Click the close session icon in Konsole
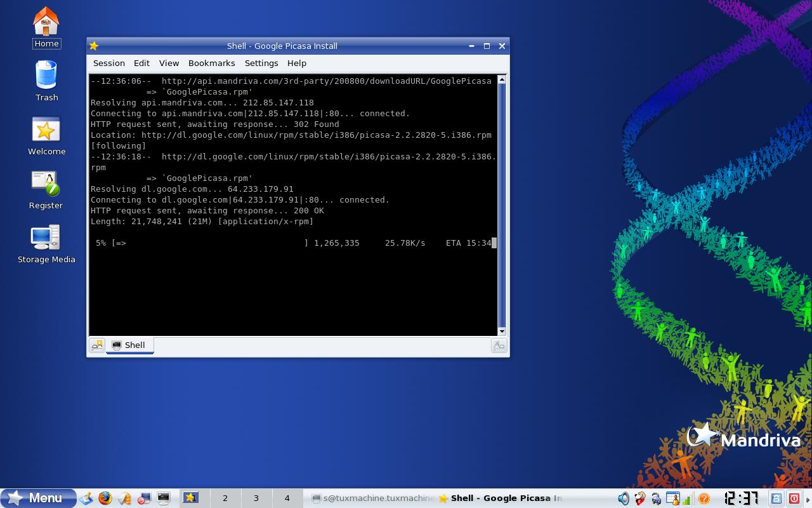Image resolution: width=812 pixels, height=508 pixels. click(499, 345)
